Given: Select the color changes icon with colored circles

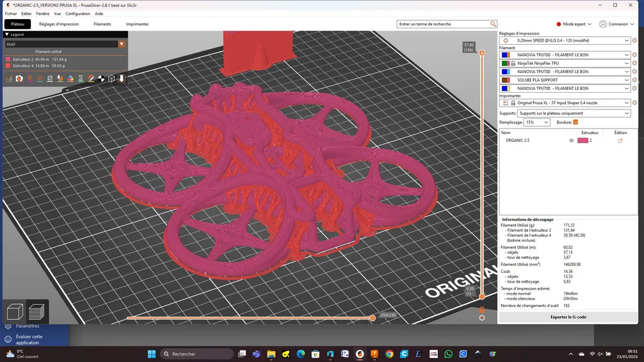Looking at the screenshot, I should coord(71,78).
